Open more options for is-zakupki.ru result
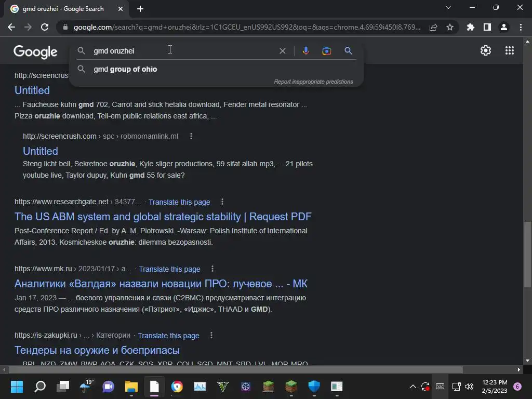This screenshot has height=399, width=532. click(x=211, y=335)
